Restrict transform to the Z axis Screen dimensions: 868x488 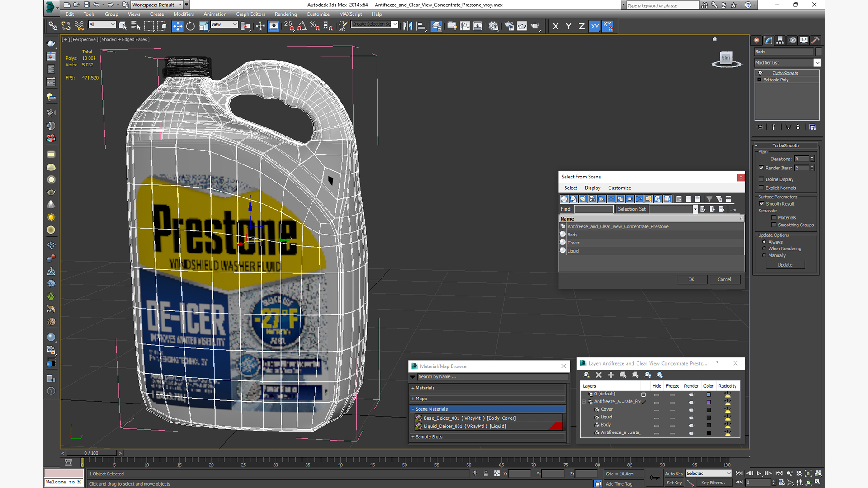[581, 26]
